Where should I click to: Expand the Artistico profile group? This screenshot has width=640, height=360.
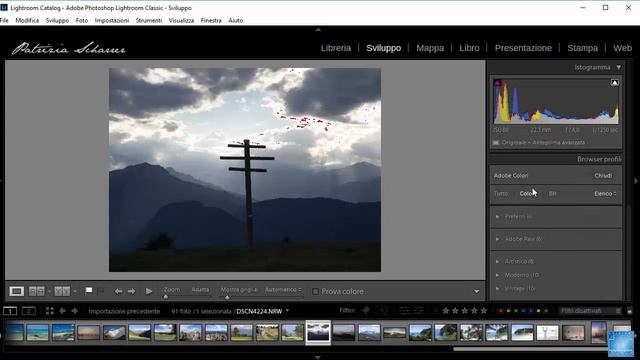coord(498,261)
